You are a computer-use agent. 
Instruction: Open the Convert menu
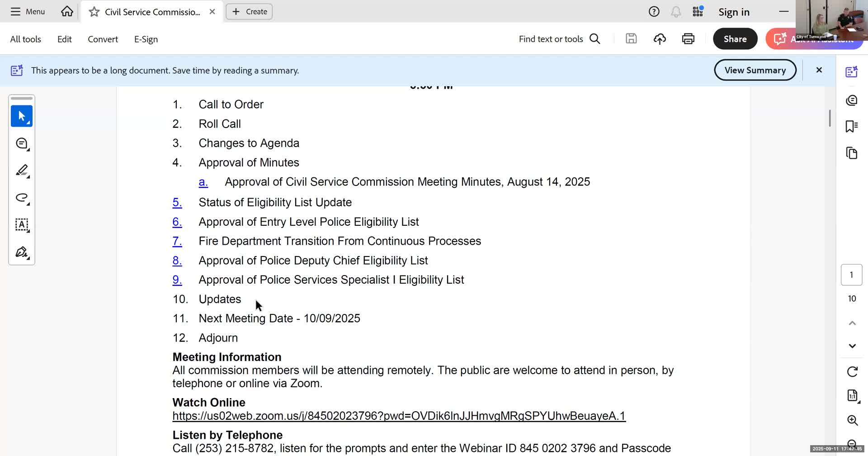(x=103, y=39)
